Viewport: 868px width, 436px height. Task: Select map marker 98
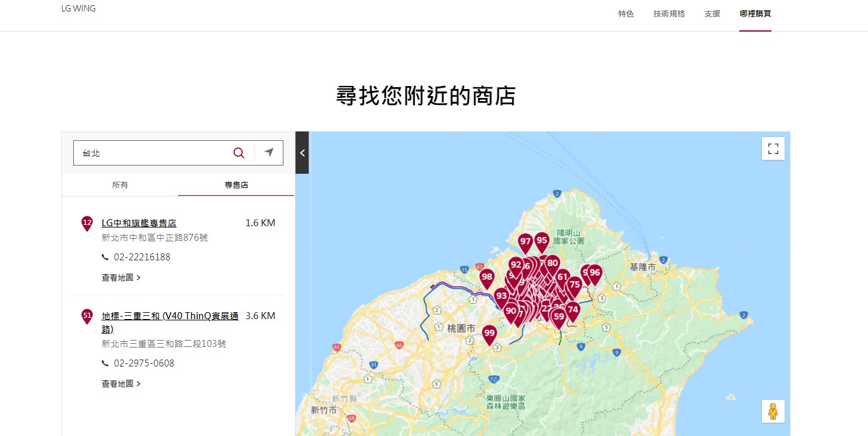pos(487,277)
